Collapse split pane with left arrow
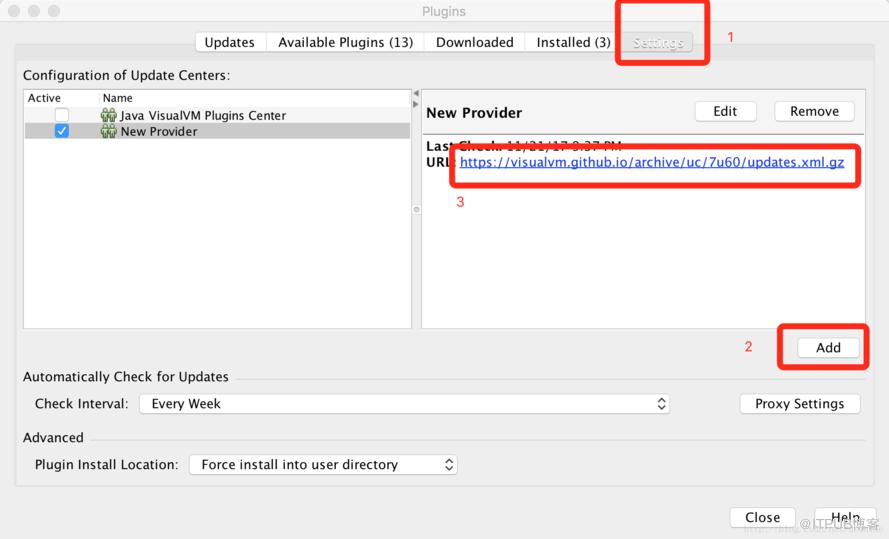 pyautogui.click(x=416, y=93)
